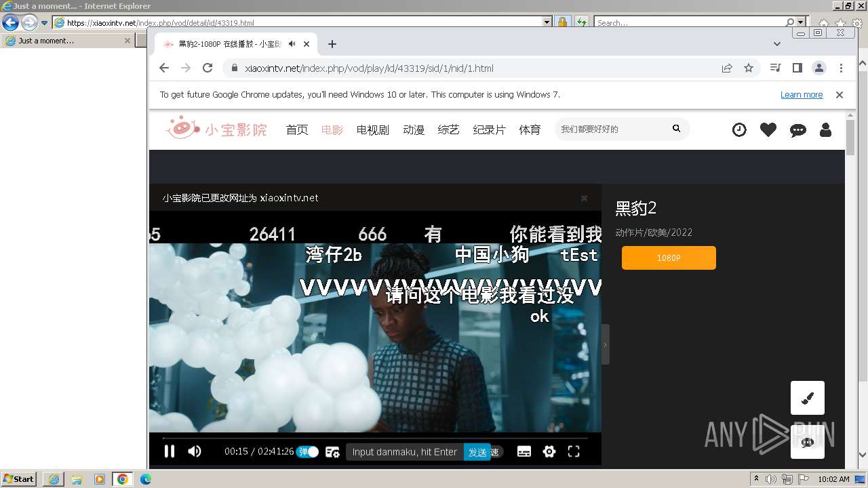This screenshot has width=868, height=488.
Task: Open Windows Explorer from the taskbar
Action: (77, 479)
